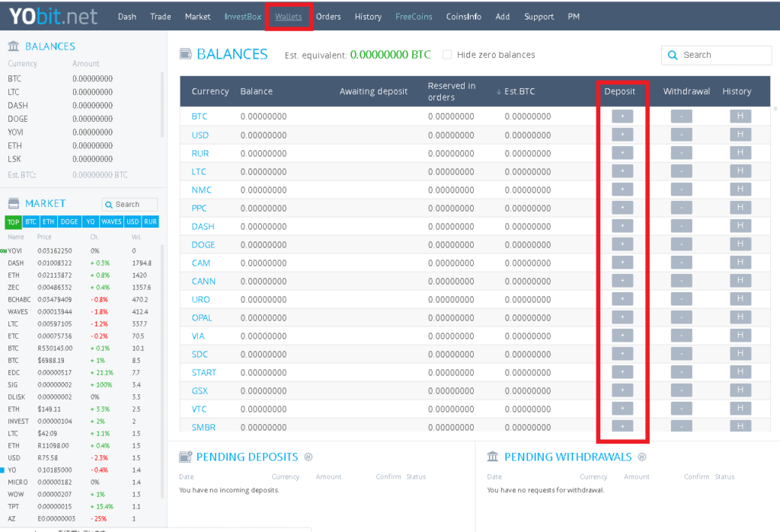
Task: Open history for the URO row
Action: coord(740,299)
